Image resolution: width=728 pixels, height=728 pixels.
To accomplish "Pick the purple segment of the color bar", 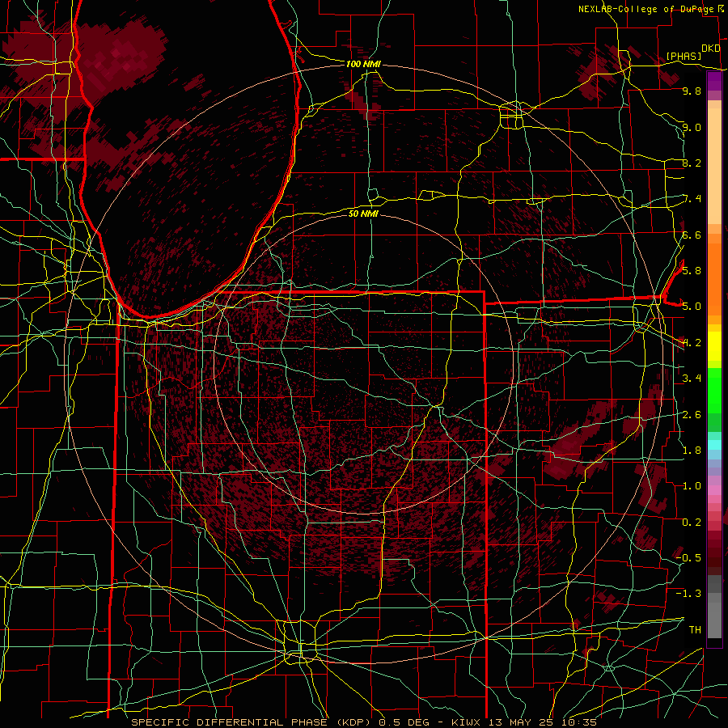I will pos(714,81).
